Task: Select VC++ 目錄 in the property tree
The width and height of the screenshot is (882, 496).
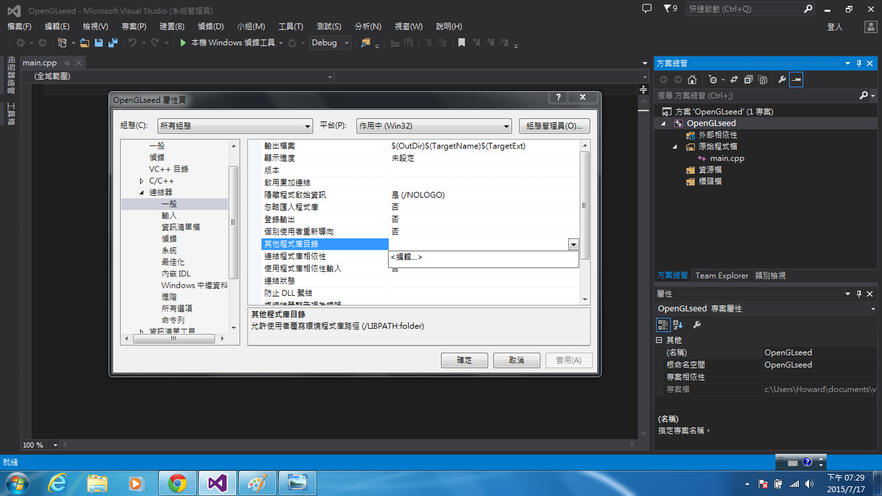Action: point(169,169)
